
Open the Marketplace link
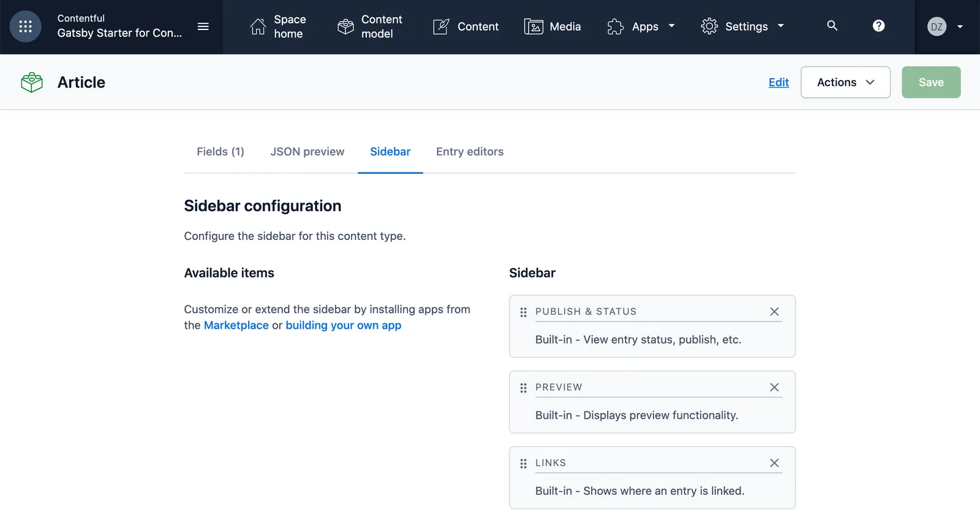tap(236, 325)
